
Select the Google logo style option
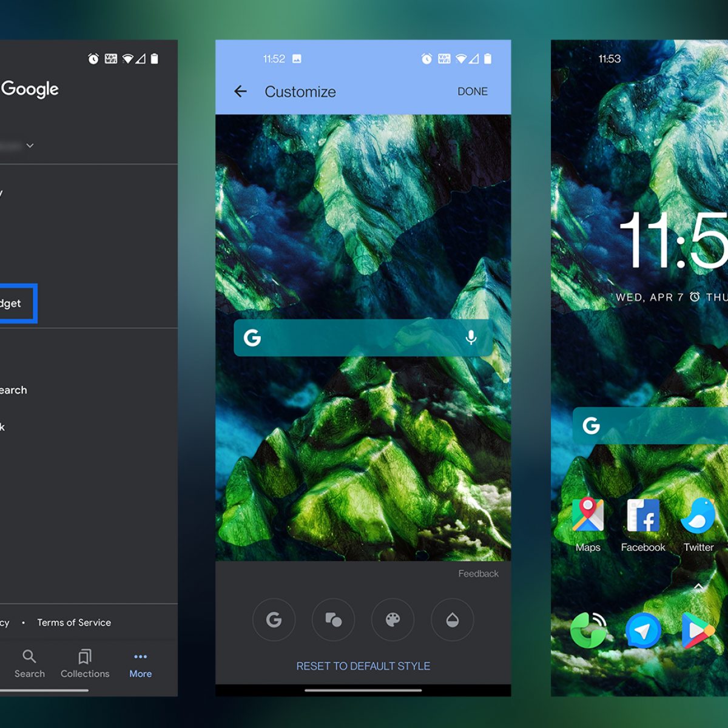click(x=274, y=619)
